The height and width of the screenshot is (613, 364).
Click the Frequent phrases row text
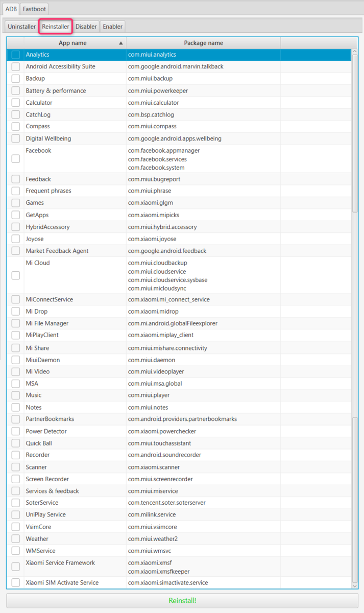pyautogui.click(x=48, y=191)
